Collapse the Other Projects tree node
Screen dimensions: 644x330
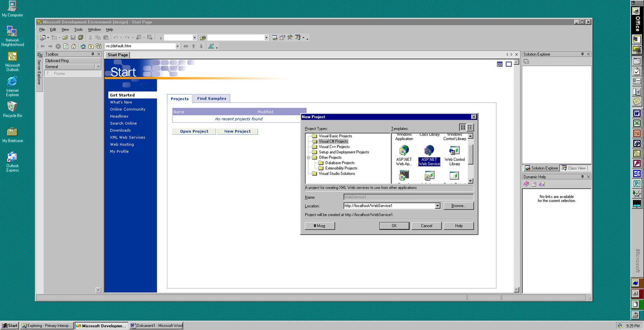point(309,158)
